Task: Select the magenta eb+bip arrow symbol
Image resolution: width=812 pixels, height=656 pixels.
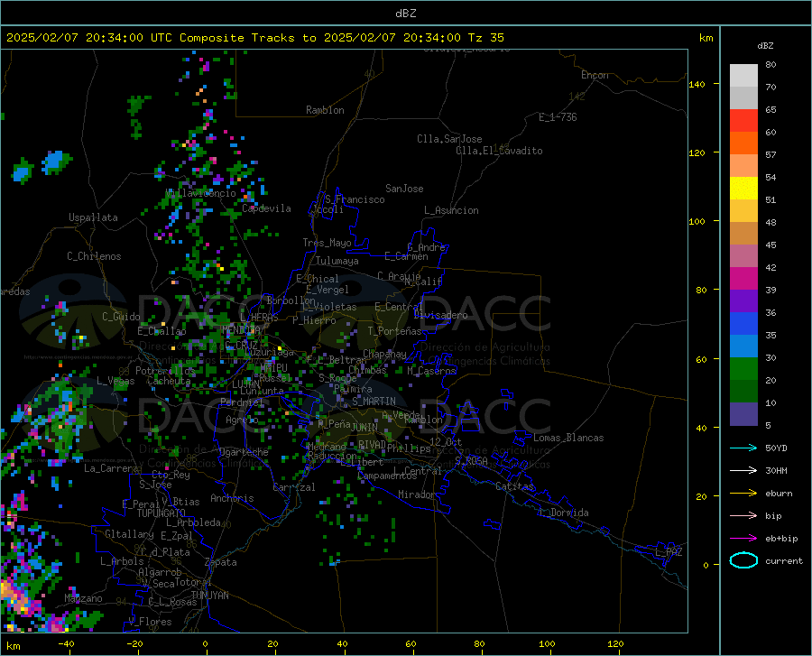Action: tap(743, 539)
